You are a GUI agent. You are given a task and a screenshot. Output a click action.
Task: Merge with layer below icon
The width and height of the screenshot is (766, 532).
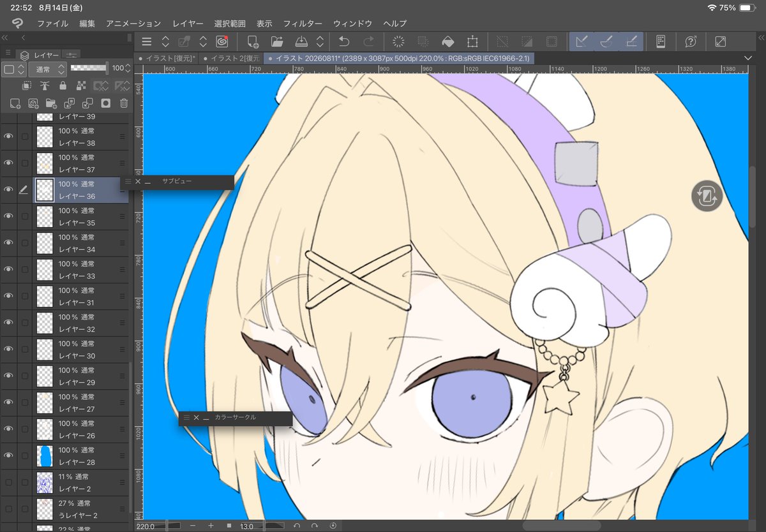click(x=88, y=103)
